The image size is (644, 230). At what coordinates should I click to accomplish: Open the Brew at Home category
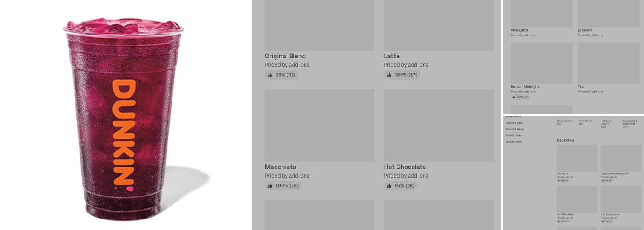(514, 142)
